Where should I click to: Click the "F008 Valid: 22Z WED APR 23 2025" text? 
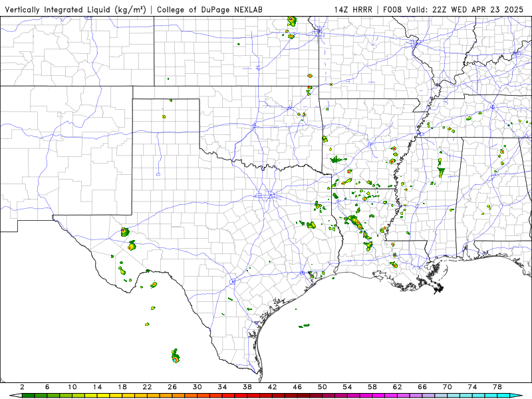(454, 9)
